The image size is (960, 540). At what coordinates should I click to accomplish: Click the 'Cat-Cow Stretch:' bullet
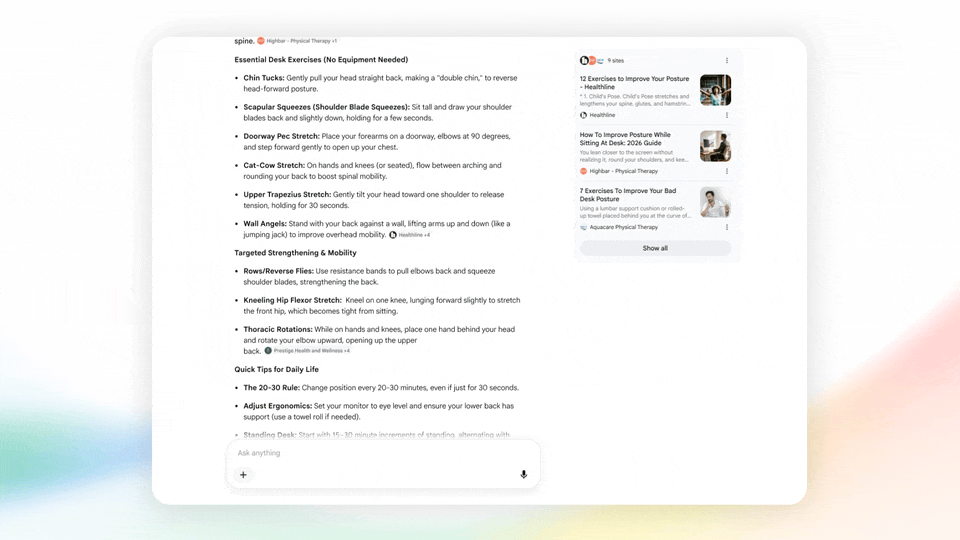tap(274, 165)
